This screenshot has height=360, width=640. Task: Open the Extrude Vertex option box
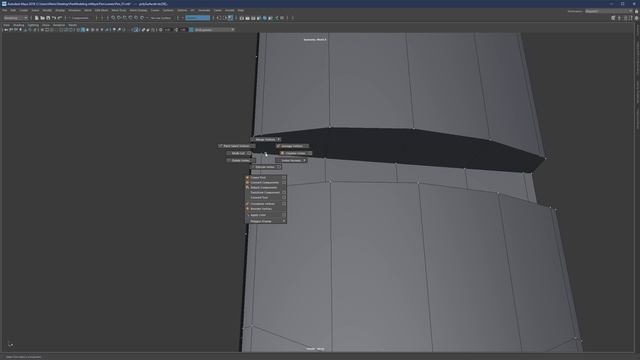(x=279, y=167)
